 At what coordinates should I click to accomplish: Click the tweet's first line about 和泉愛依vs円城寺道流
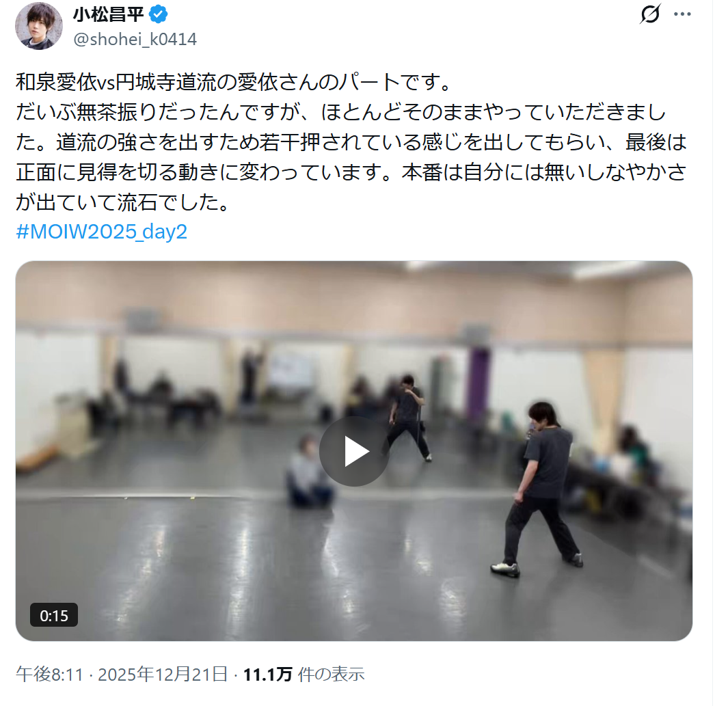[234, 82]
